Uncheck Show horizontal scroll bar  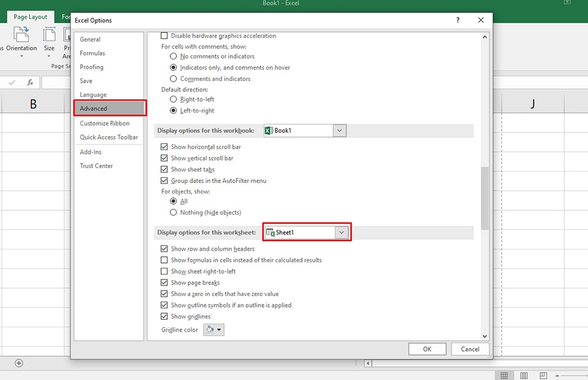point(164,146)
